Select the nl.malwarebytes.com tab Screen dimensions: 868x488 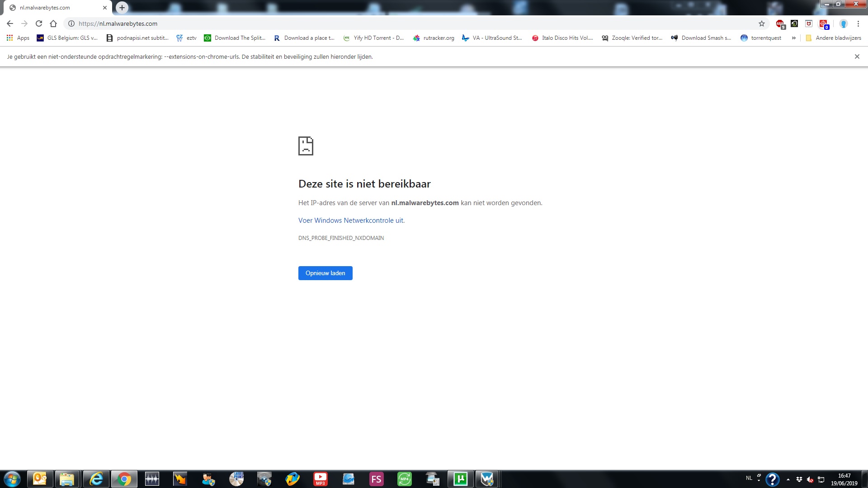[x=54, y=8]
